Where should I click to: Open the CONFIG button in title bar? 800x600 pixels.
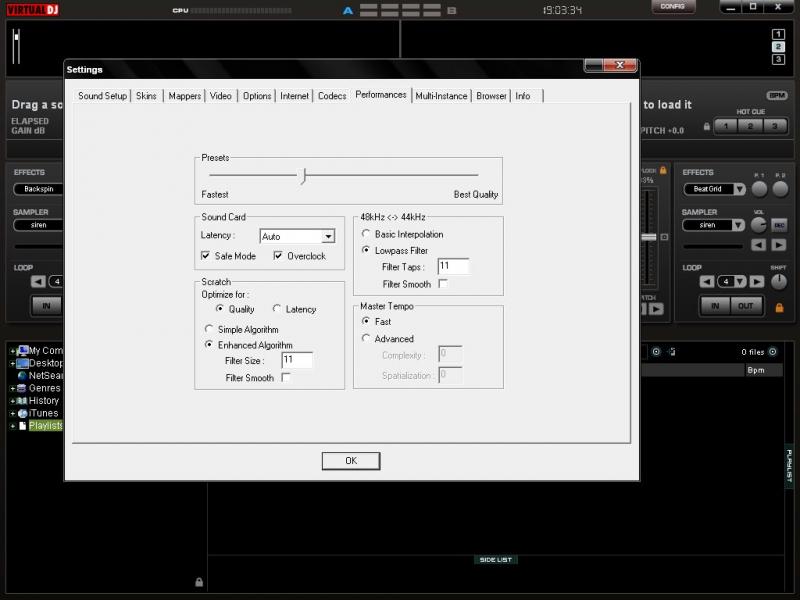tap(672, 7)
